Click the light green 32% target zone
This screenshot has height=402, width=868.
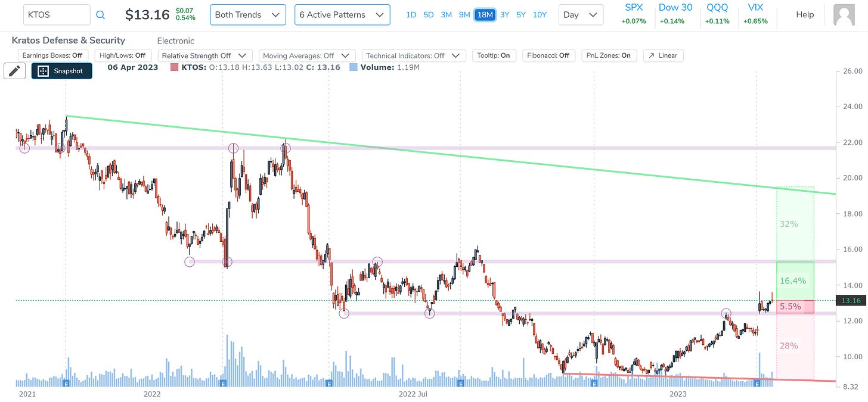[x=795, y=225]
